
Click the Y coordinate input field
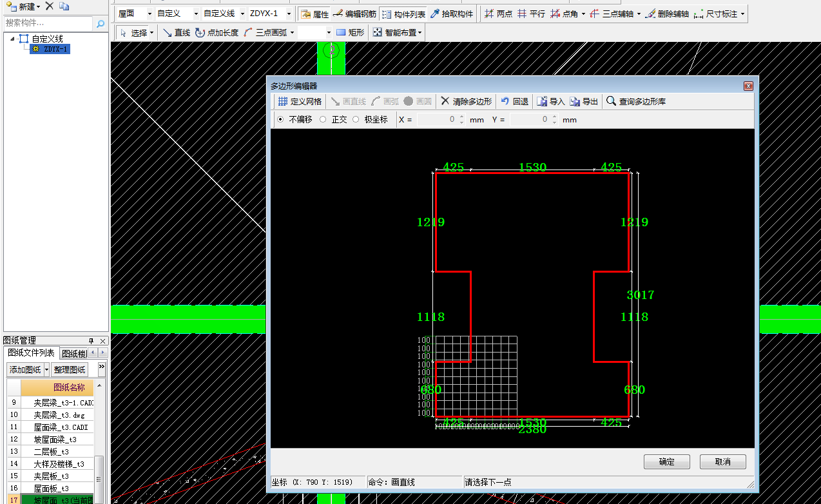(x=530, y=119)
